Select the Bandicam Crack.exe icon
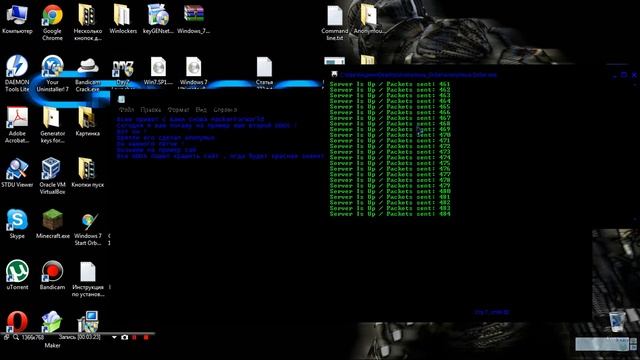640x360 pixels. (87, 74)
